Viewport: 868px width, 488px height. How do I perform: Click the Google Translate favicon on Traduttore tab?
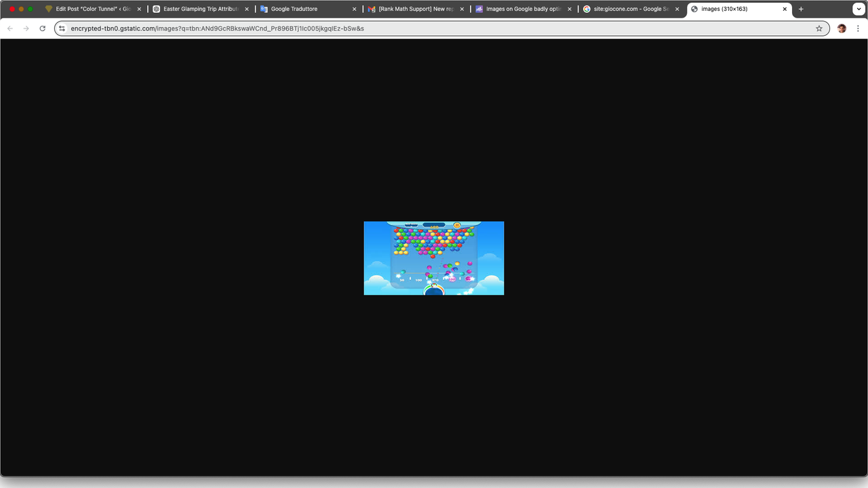click(x=264, y=9)
